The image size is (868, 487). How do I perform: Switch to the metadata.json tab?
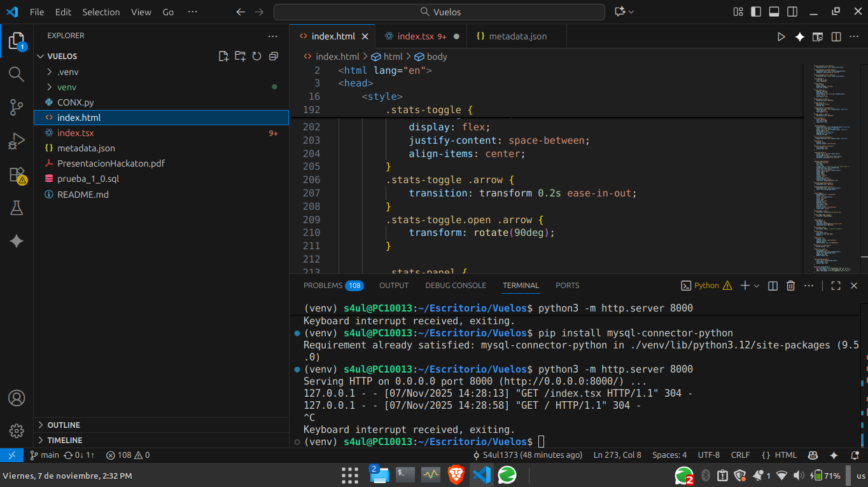[x=517, y=36]
